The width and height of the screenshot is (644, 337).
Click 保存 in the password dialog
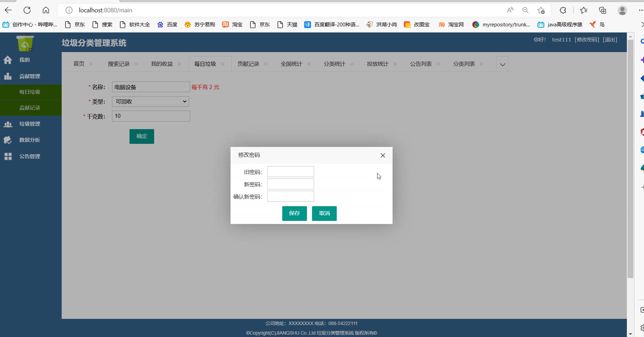(295, 213)
